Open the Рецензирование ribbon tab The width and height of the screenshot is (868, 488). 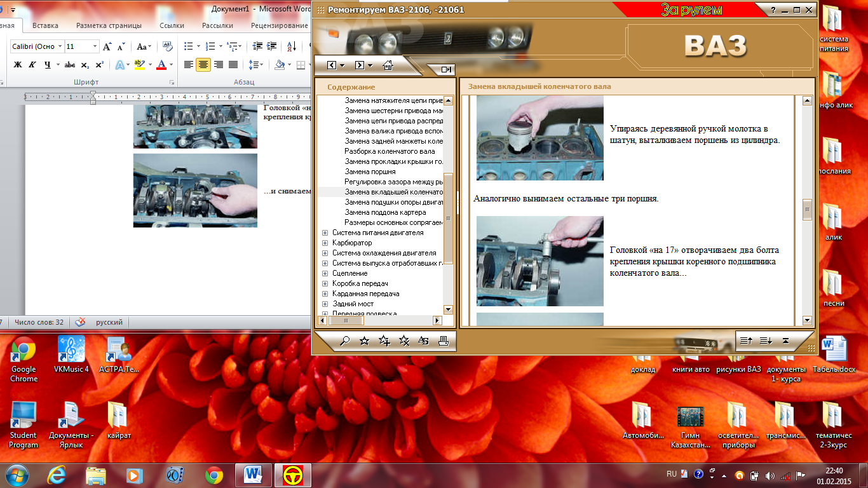(280, 26)
